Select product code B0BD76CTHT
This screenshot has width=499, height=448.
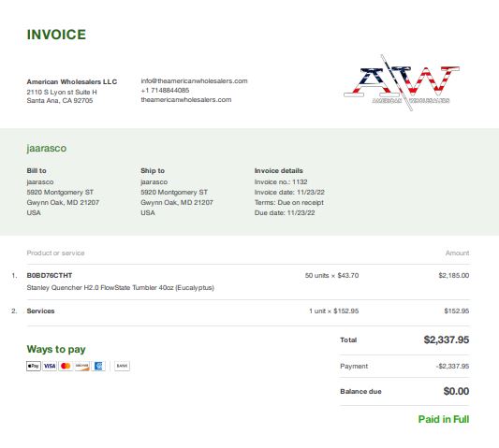50,275
